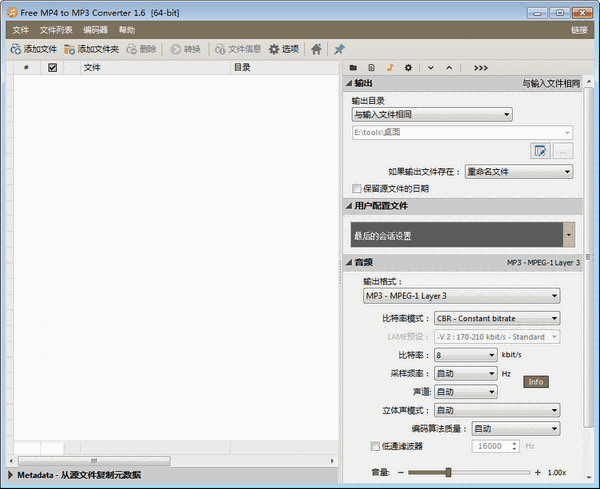Click the app icon in the title bar

click(x=12, y=13)
